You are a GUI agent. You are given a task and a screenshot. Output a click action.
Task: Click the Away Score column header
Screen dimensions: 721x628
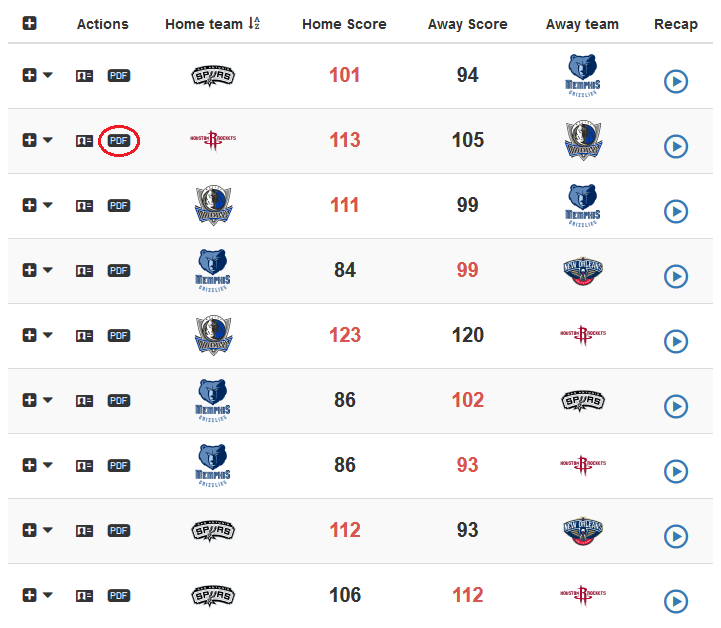point(467,24)
